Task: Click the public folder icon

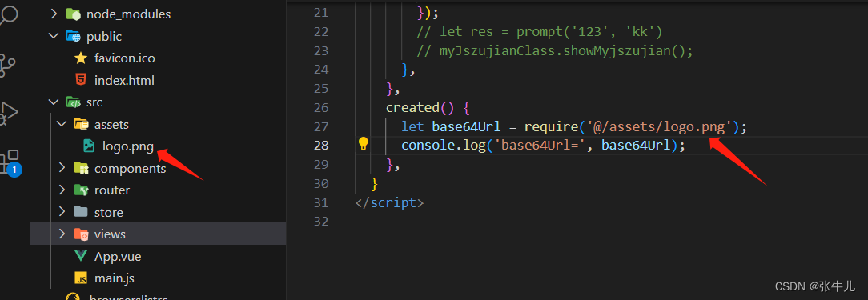Action: pyautogui.click(x=73, y=36)
